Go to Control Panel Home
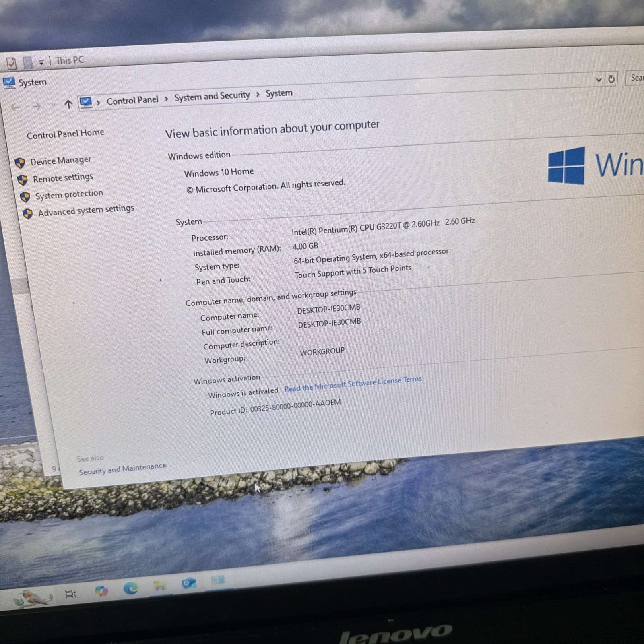 click(65, 134)
